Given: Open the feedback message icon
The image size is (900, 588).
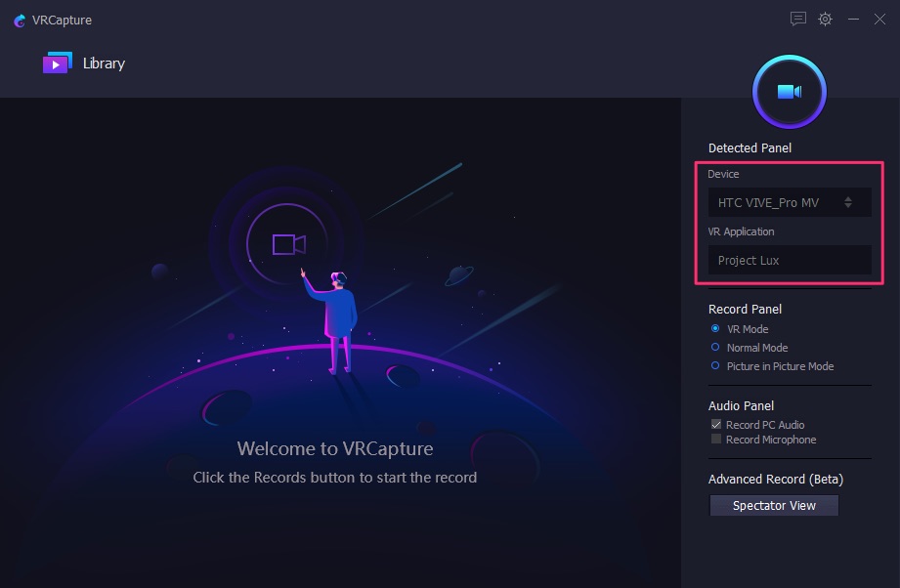Looking at the screenshot, I should (797, 19).
